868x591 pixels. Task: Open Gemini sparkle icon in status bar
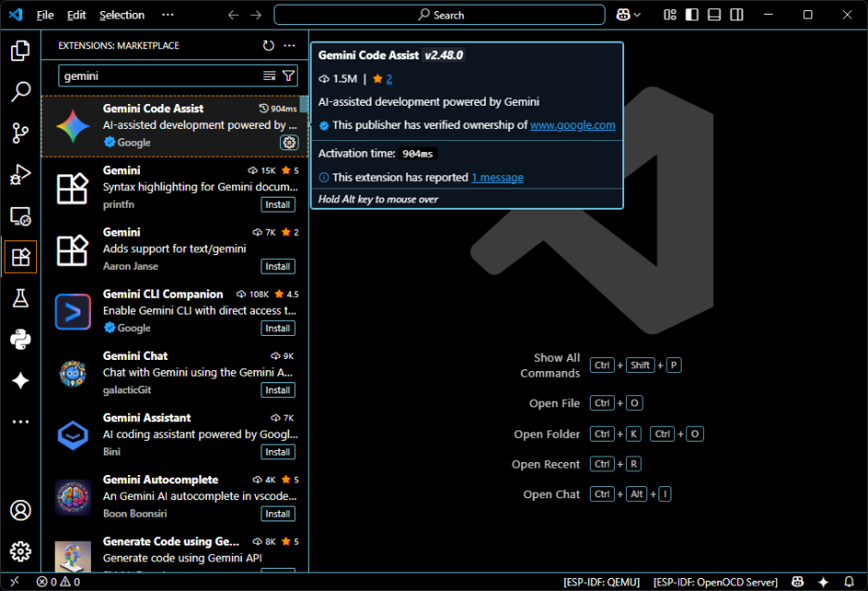click(x=823, y=582)
